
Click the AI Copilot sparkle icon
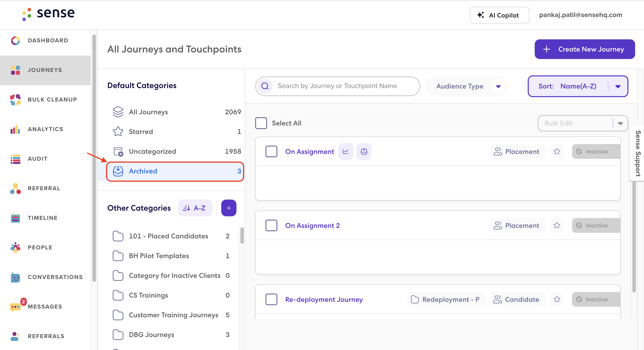click(x=480, y=15)
